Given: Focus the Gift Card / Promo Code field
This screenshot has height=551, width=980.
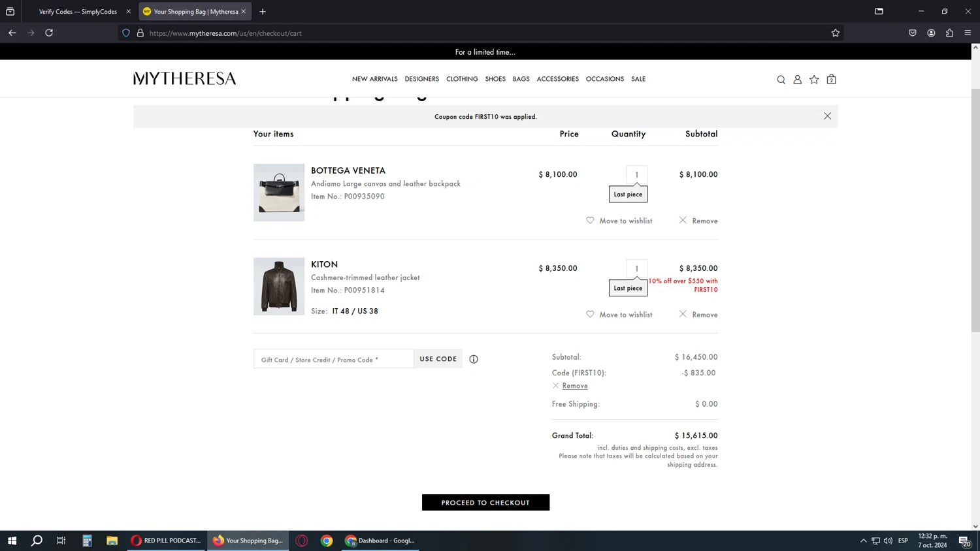Looking at the screenshot, I should click(x=334, y=359).
